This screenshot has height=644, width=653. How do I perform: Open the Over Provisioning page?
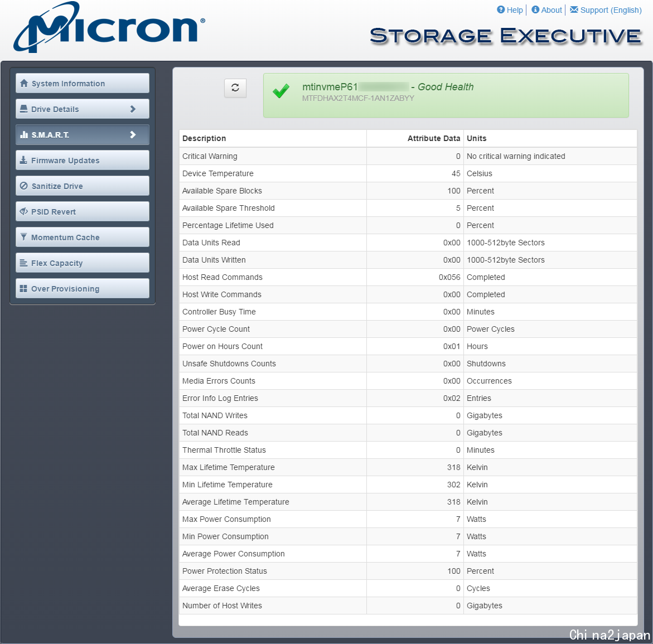pos(83,288)
